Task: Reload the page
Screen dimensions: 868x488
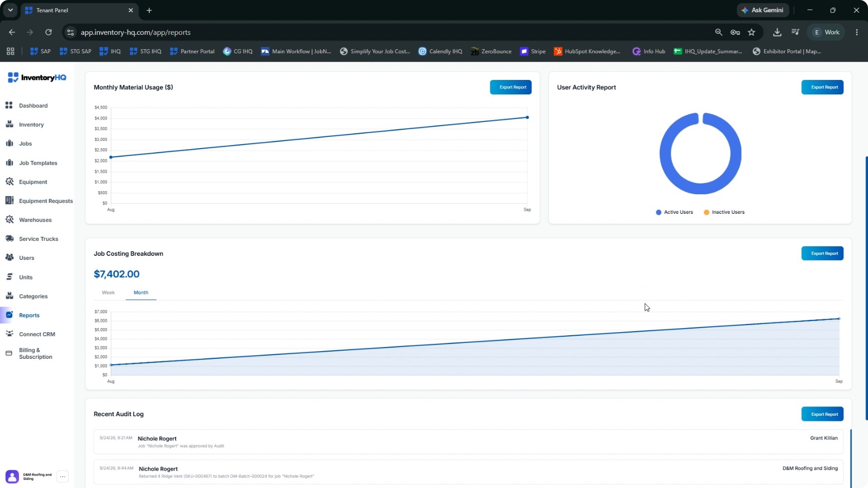Action: pos(48,32)
